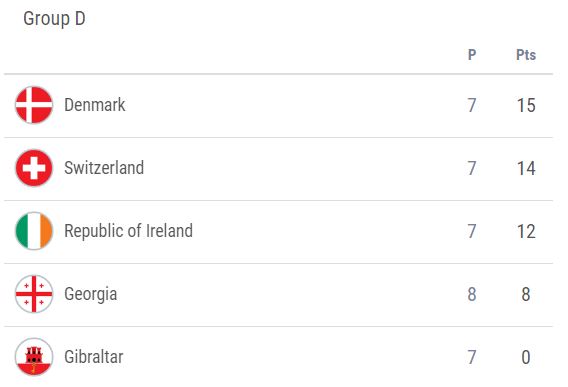Open the Switzerland team link
The width and height of the screenshot is (568, 387).
(x=104, y=168)
